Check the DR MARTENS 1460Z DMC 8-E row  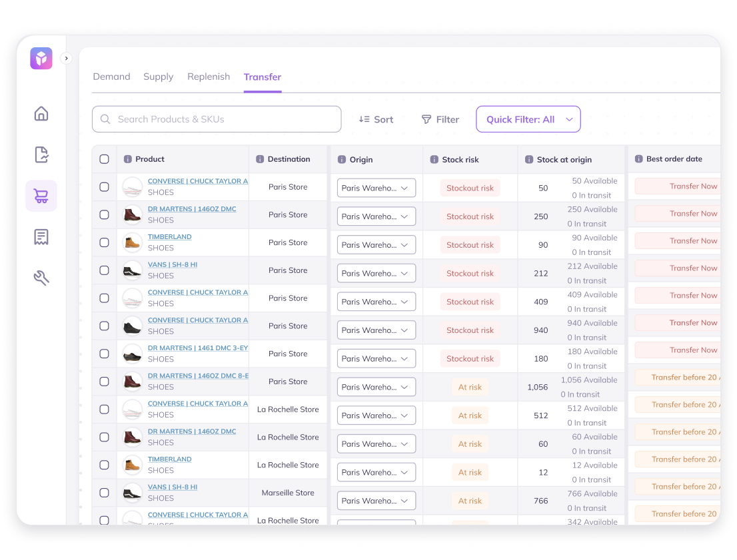[x=105, y=382]
